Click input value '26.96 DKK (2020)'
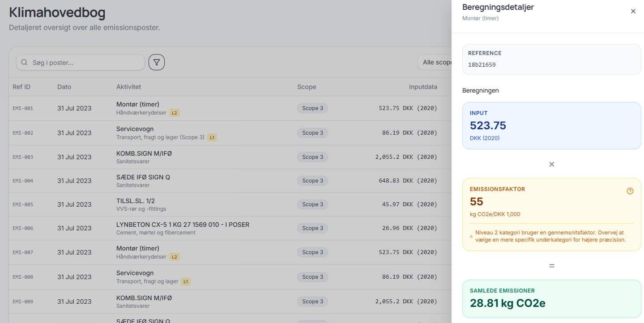This screenshot has height=323, width=644. [x=409, y=228]
